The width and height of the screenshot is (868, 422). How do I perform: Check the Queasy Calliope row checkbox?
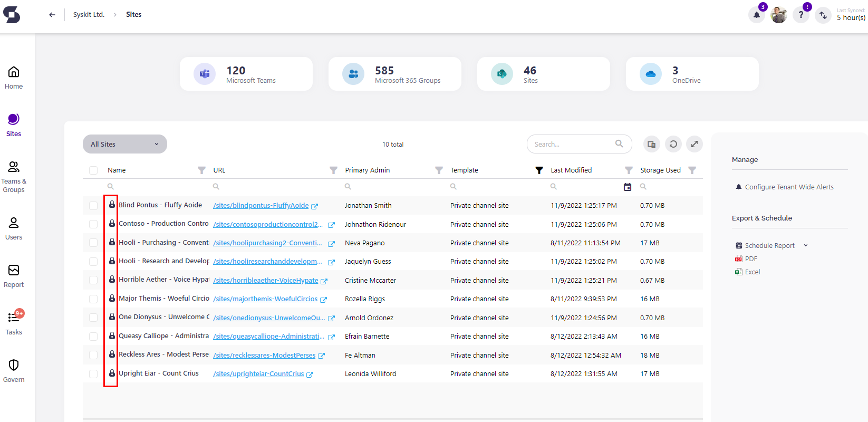[93, 337]
